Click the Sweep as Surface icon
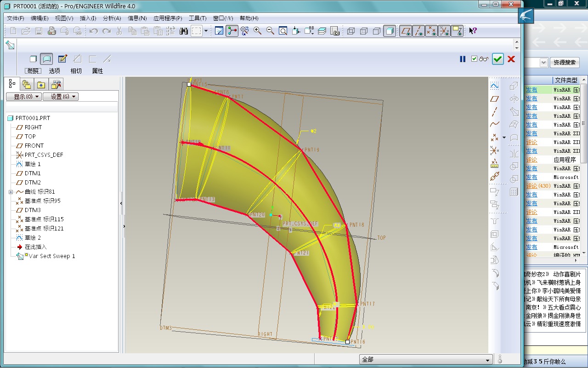Image resolution: width=588 pixels, height=368 pixels. (x=46, y=59)
